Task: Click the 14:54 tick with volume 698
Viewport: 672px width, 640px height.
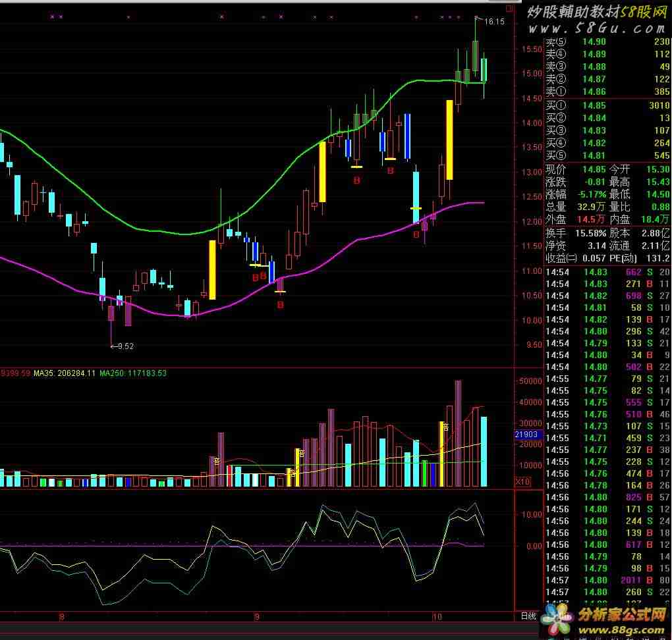Action: click(607, 296)
